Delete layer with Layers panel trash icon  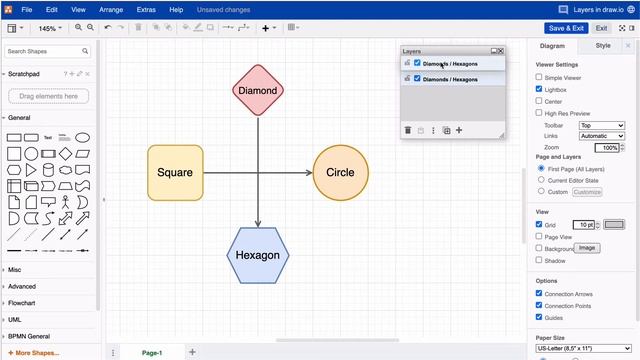[408, 130]
